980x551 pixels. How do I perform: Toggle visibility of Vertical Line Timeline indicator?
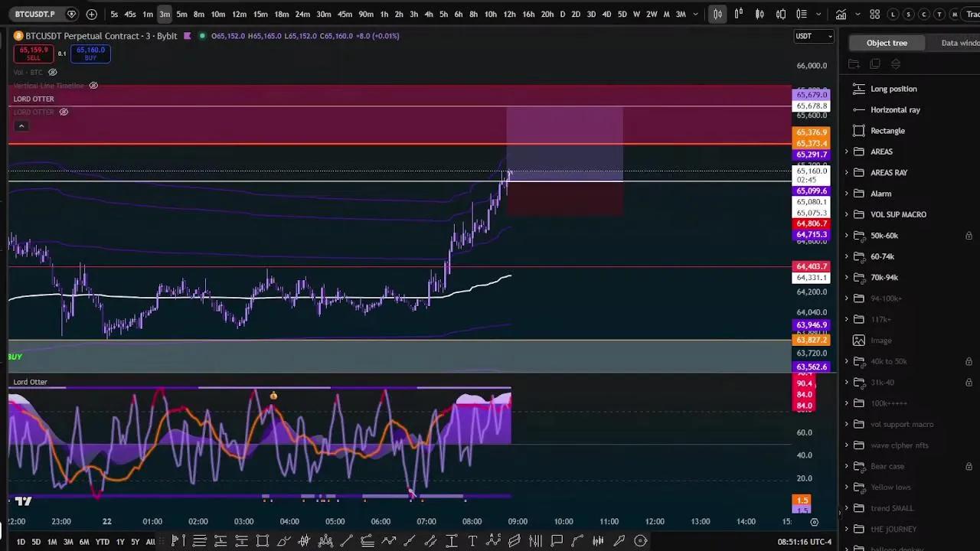[x=93, y=86]
